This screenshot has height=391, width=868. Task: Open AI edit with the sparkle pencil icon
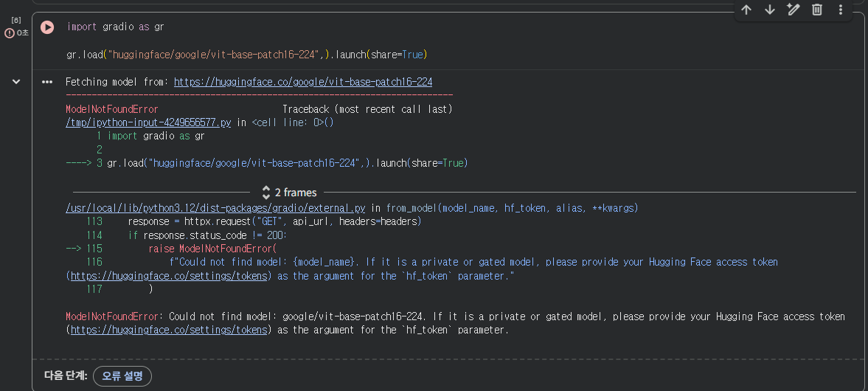click(x=794, y=10)
